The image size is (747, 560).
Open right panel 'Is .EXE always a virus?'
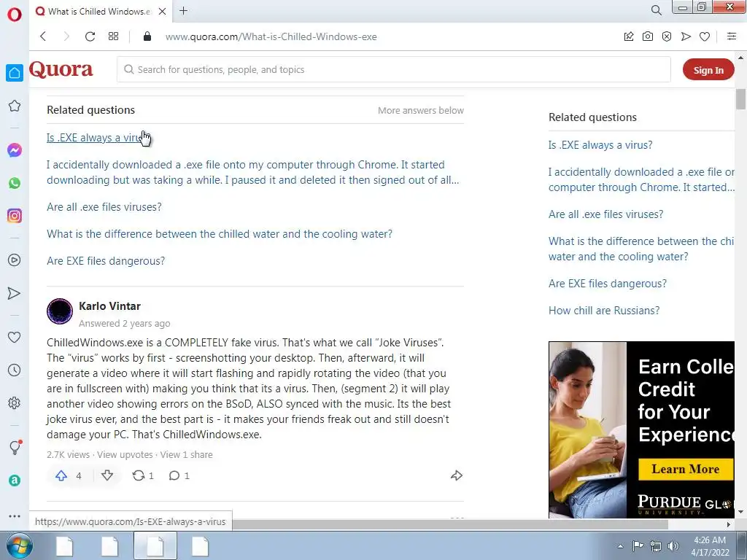(x=600, y=145)
